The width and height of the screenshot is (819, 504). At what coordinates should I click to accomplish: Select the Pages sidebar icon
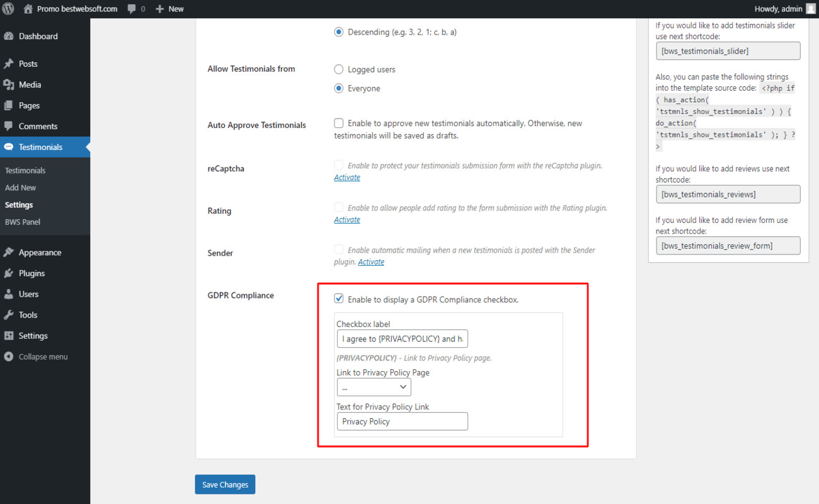(9, 106)
